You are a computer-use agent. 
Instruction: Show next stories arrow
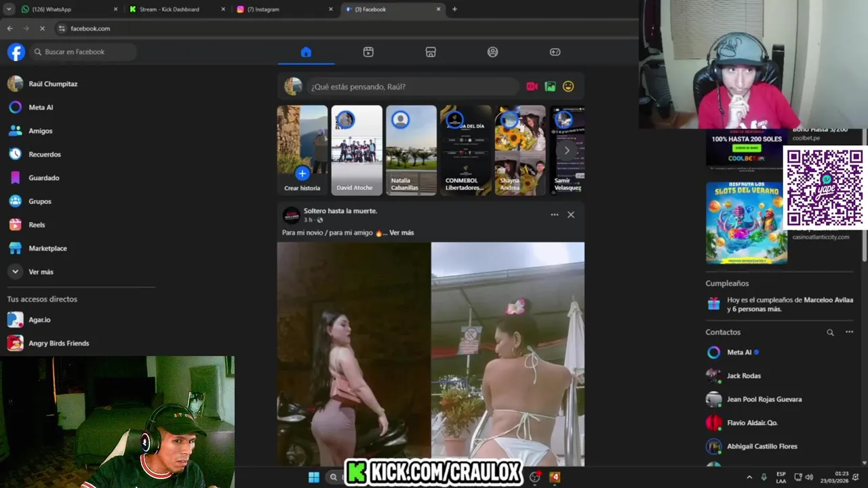pyautogui.click(x=567, y=150)
